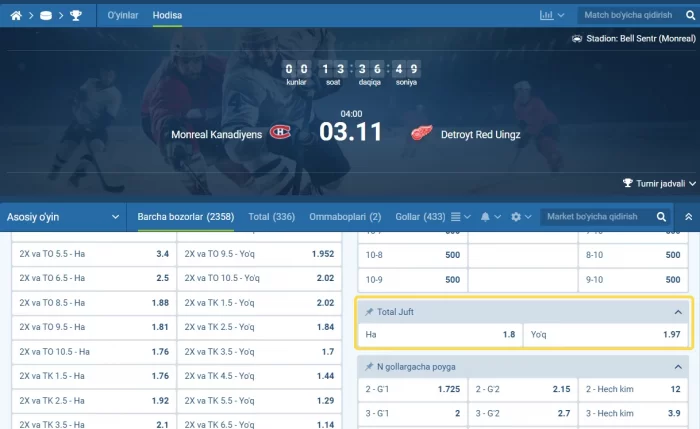Collapse N gollargacha poyga section chevron
Image resolution: width=700 pixels, height=429 pixels.
(678, 367)
